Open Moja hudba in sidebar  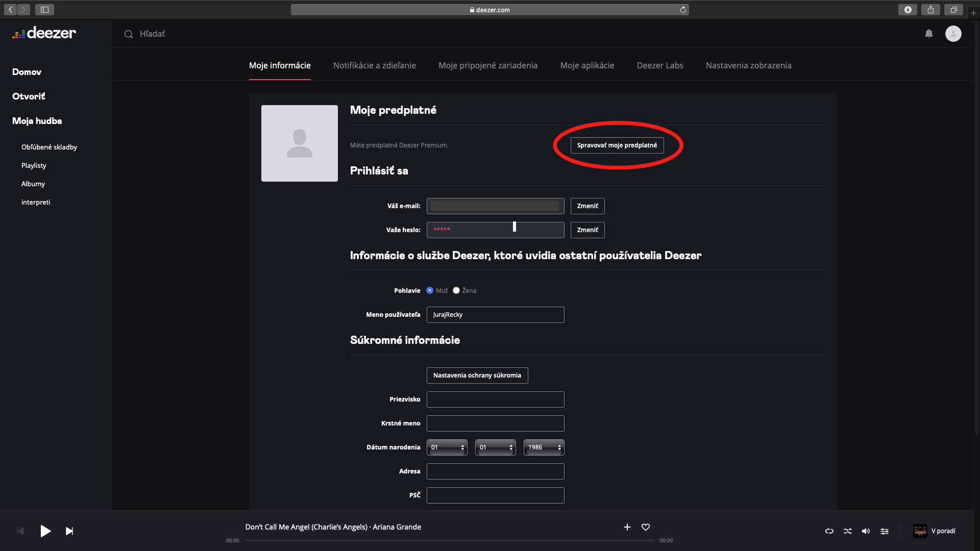point(37,121)
